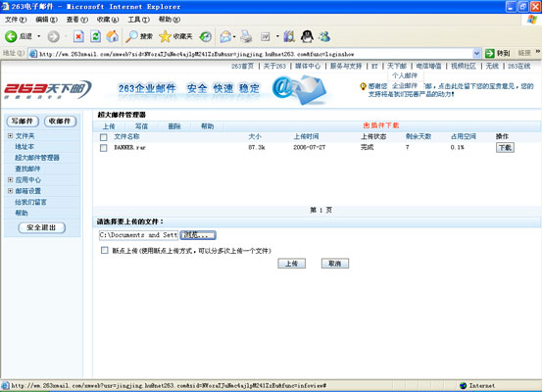
Task: Click the green Go arrow button
Action: (x=490, y=53)
